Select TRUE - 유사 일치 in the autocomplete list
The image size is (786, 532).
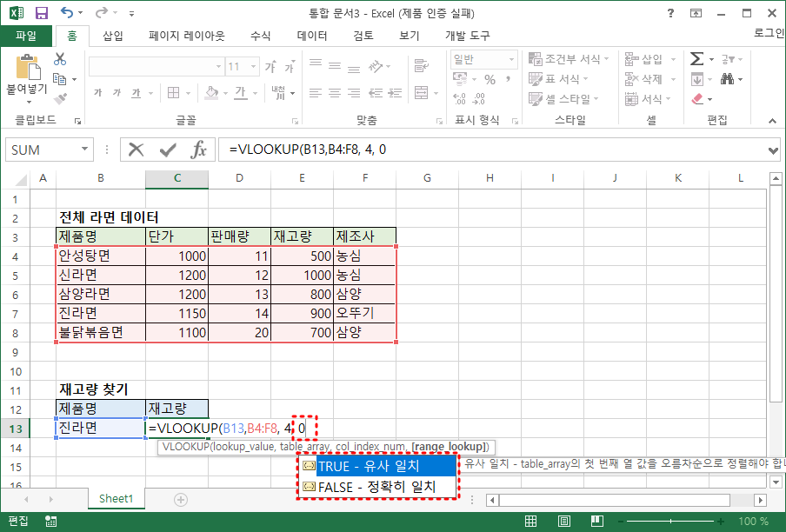(377, 466)
